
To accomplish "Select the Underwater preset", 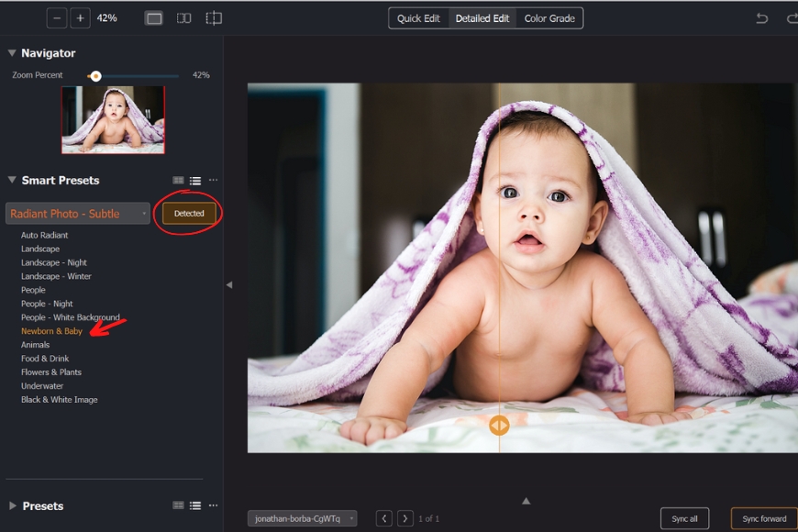I will (42, 386).
